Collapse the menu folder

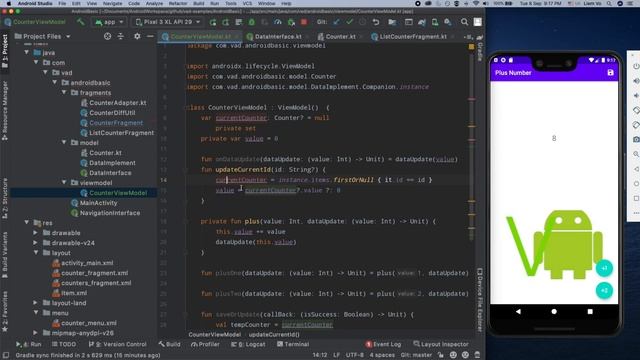[36, 313]
